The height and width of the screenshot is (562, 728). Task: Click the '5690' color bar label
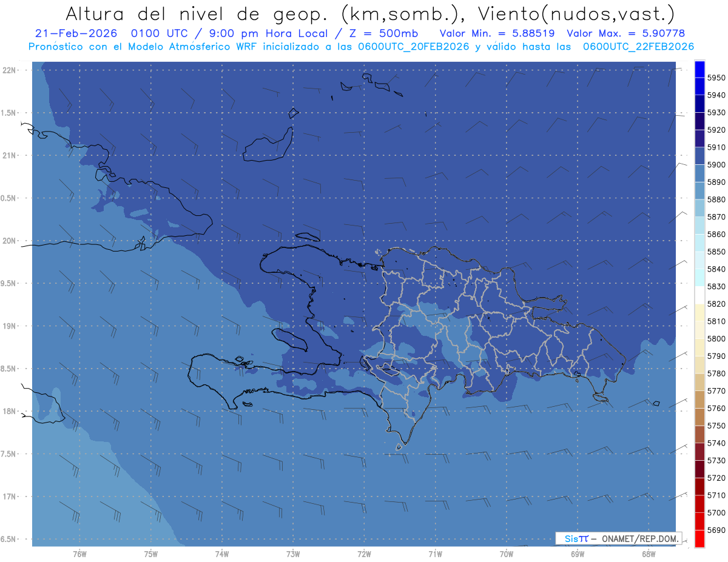pyautogui.click(x=716, y=530)
